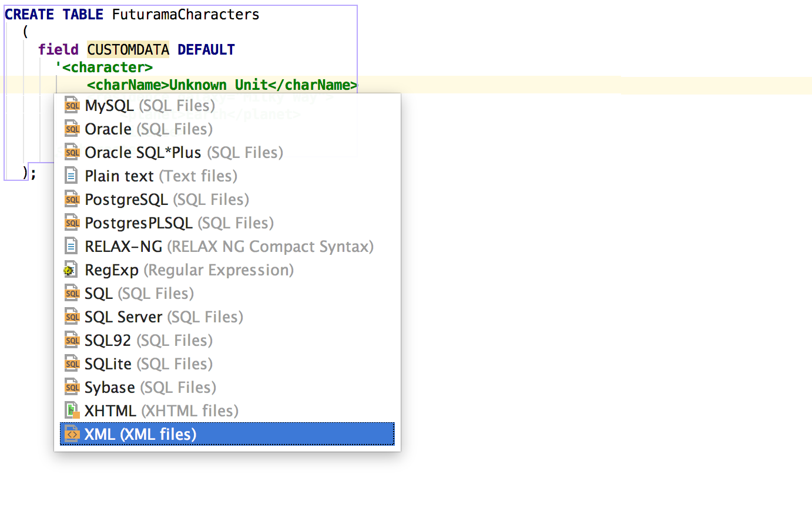This screenshot has height=505, width=812.
Task: Choose Oracle (SQL Files) from the list
Action: [227, 129]
